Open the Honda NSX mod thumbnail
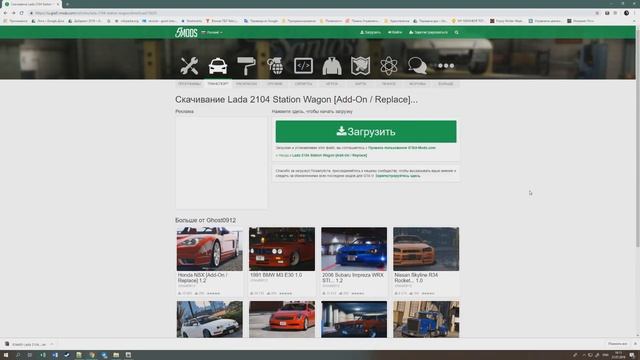The width and height of the screenshot is (640, 360). (209, 249)
